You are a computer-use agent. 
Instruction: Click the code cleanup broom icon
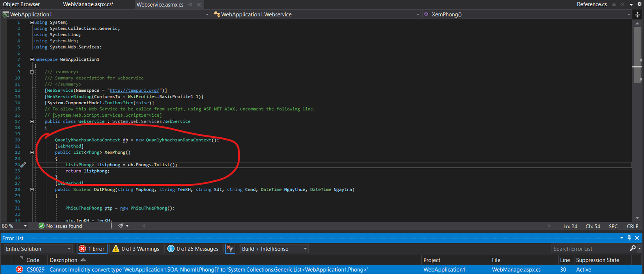[121, 226]
